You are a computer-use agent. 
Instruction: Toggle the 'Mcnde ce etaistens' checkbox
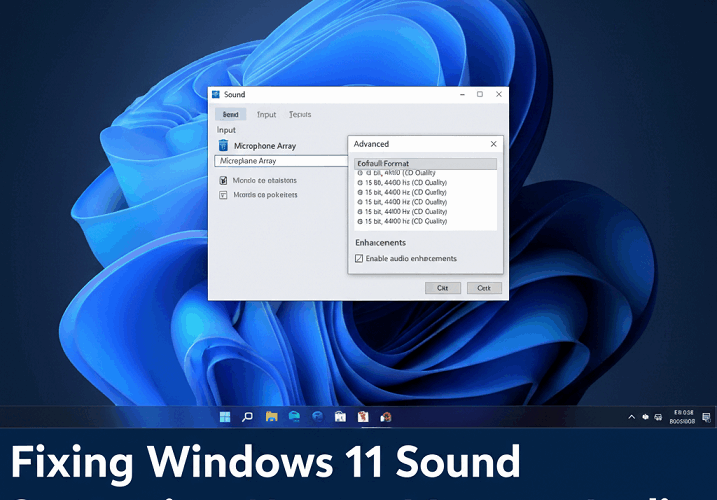(223, 180)
